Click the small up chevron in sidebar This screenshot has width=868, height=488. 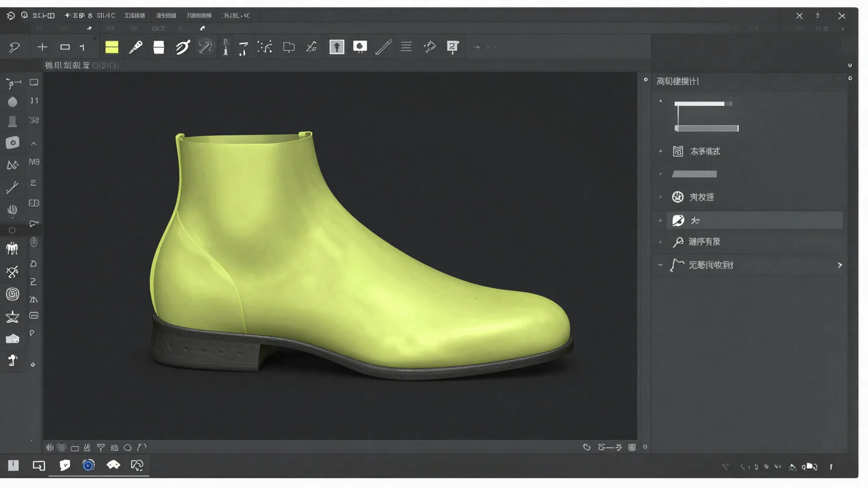33,144
